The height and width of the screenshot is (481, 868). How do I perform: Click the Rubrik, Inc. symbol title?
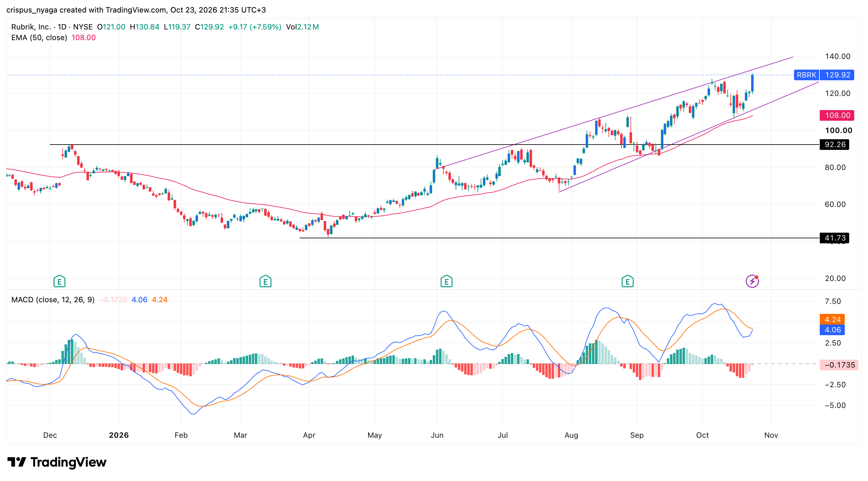(31, 27)
